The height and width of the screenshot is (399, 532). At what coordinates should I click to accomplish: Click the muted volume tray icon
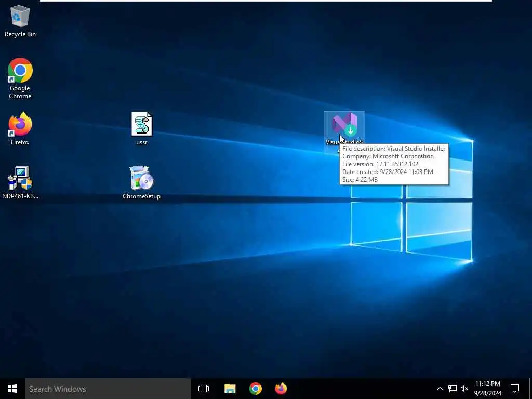[x=464, y=389]
